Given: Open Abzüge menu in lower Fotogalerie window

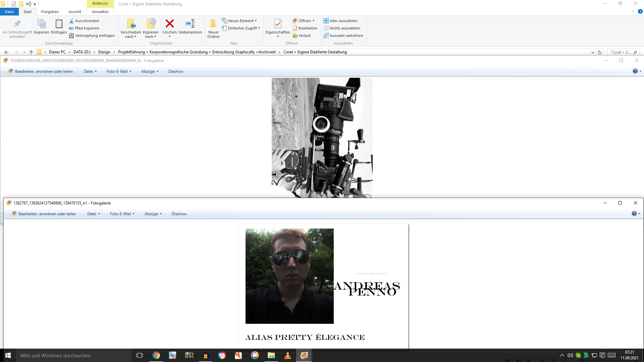Looking at the screenshot, I should [x=153, y=214].
